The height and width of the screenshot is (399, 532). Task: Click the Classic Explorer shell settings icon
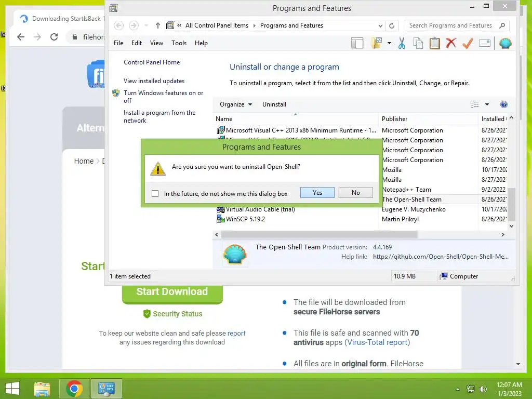(x=505, y=44)
